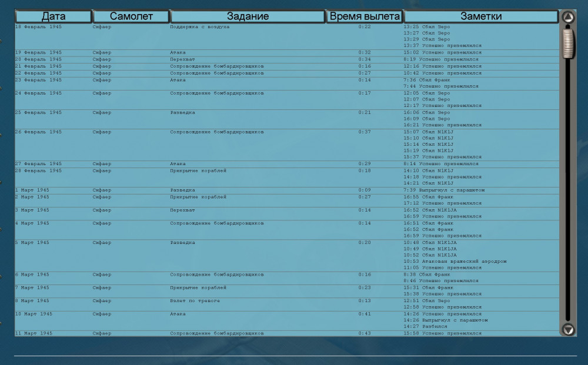Click note 8:38 Сбил Франк

(427, 274)
